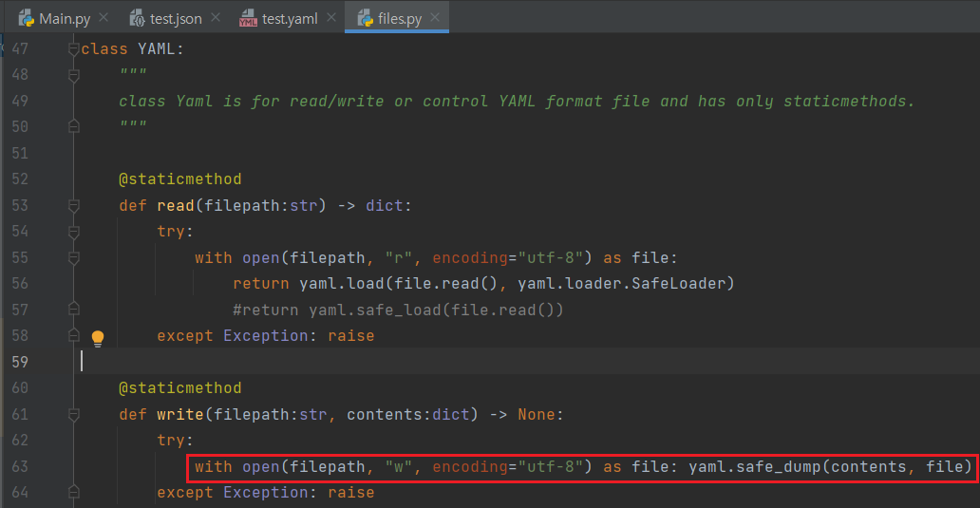Click line number 59 in the gutter

[20, 362]
